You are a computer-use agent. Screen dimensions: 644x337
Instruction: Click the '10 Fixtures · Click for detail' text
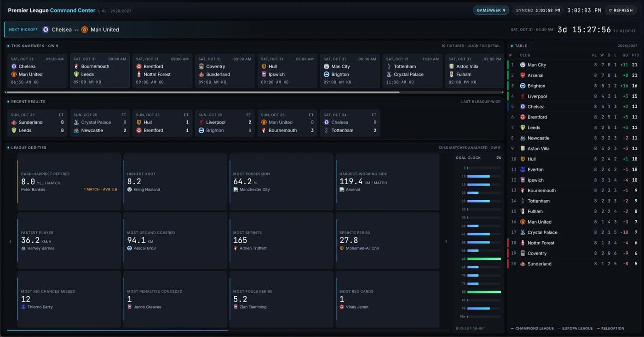point(471,46)
